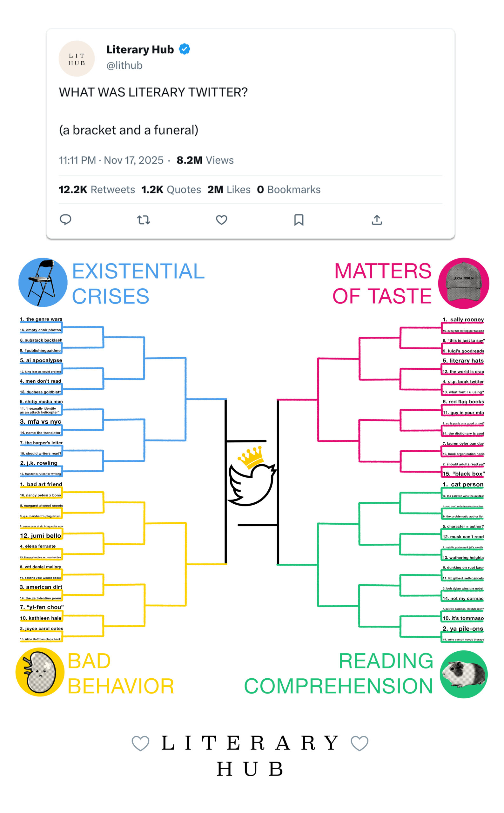Click the crowned Twitter bird icon
504x813 pixels.
[x=252, y=477]
